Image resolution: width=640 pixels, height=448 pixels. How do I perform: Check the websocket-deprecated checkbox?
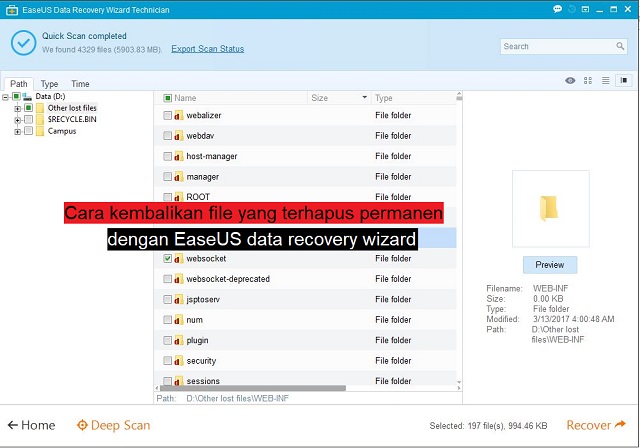(167, 279)
